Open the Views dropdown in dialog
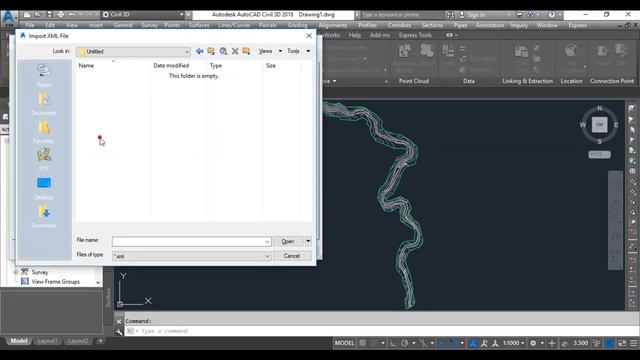 [270, 51]
